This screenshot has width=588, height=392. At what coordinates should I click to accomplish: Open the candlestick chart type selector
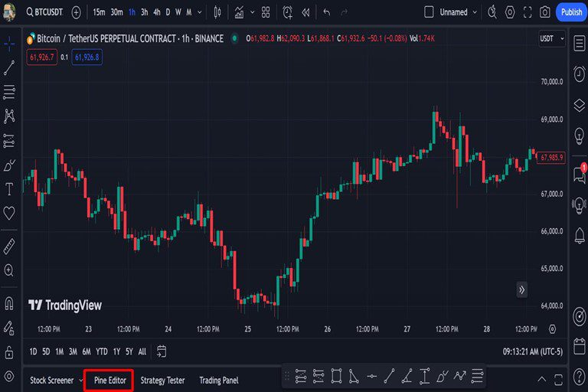(x=217, y=12)
